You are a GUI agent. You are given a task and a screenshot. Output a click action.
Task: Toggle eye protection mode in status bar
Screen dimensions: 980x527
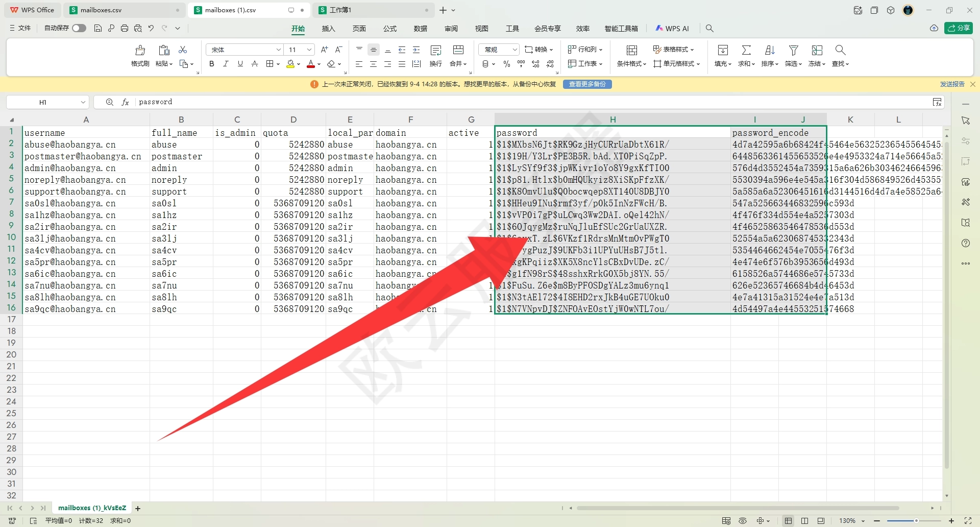743,521
